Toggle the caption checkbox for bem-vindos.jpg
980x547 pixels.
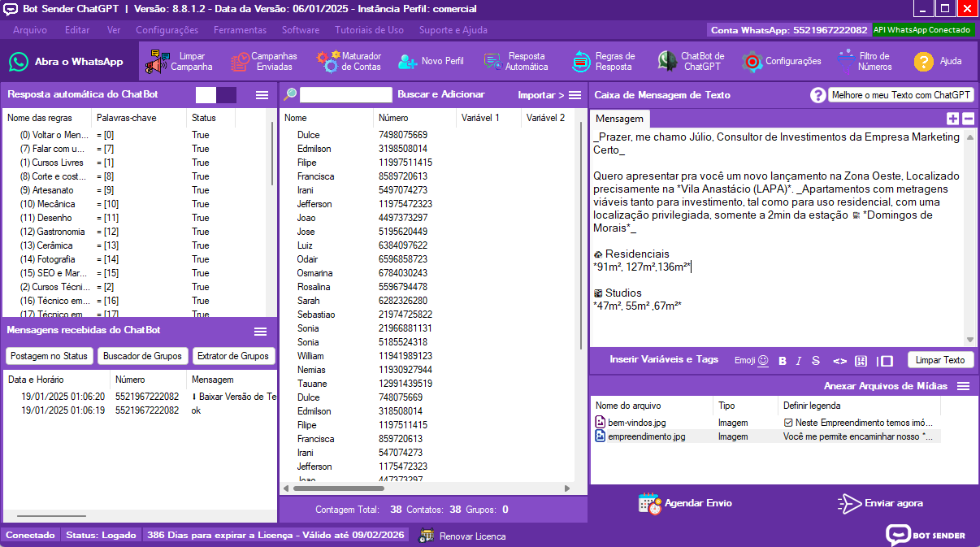[x=787, y=423]
